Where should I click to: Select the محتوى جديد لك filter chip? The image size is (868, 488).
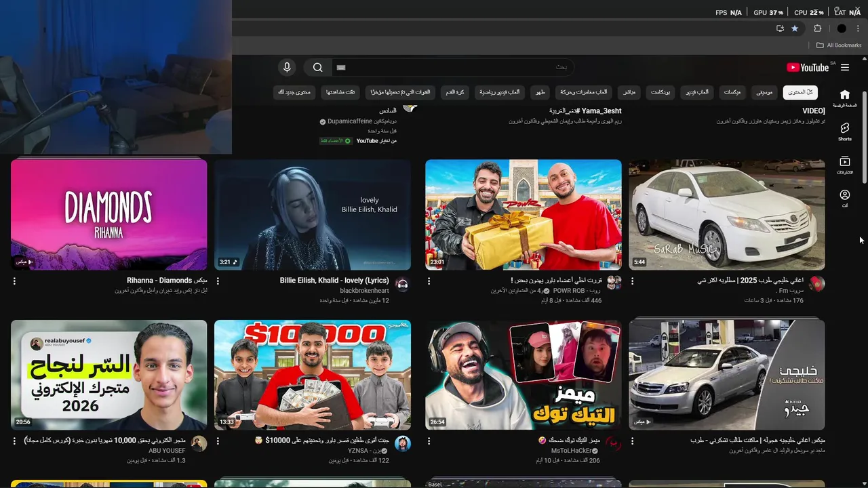(x=294, y=92)
